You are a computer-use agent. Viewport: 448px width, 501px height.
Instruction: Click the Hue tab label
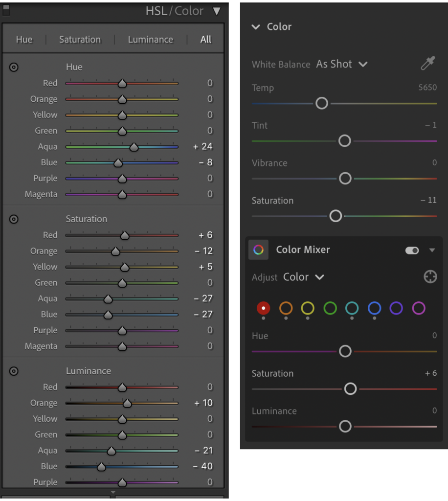[24, 40]
